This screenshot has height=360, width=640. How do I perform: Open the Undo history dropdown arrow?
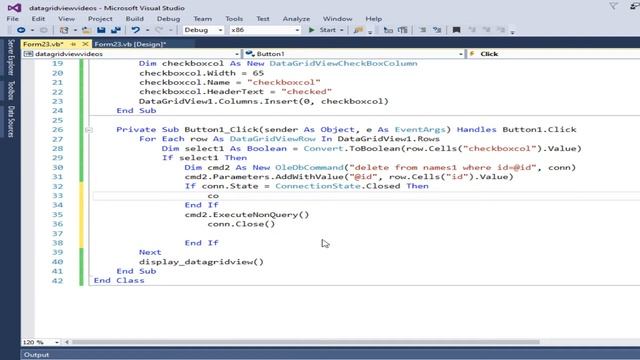tap(147, 30)
